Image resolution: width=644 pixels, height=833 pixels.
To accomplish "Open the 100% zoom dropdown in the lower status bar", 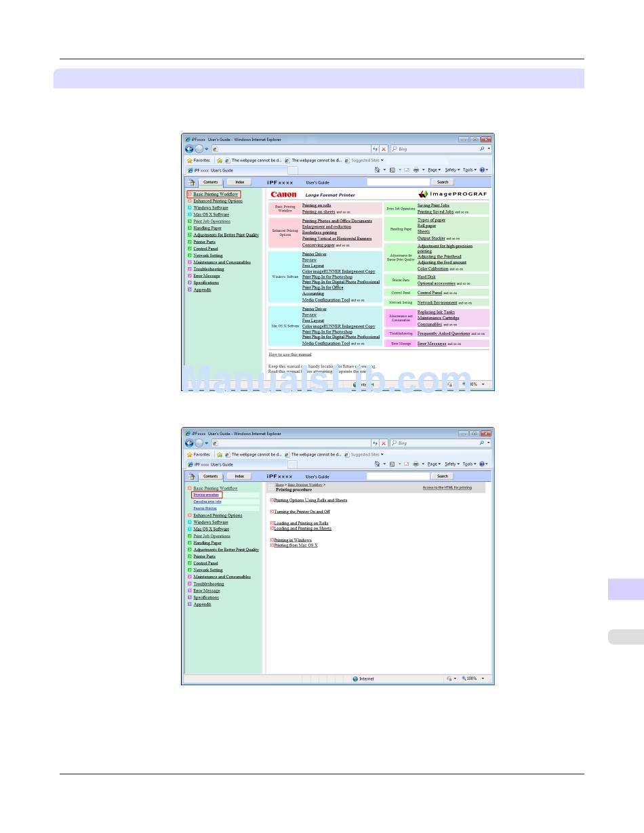I will click(x=473, y=678).
